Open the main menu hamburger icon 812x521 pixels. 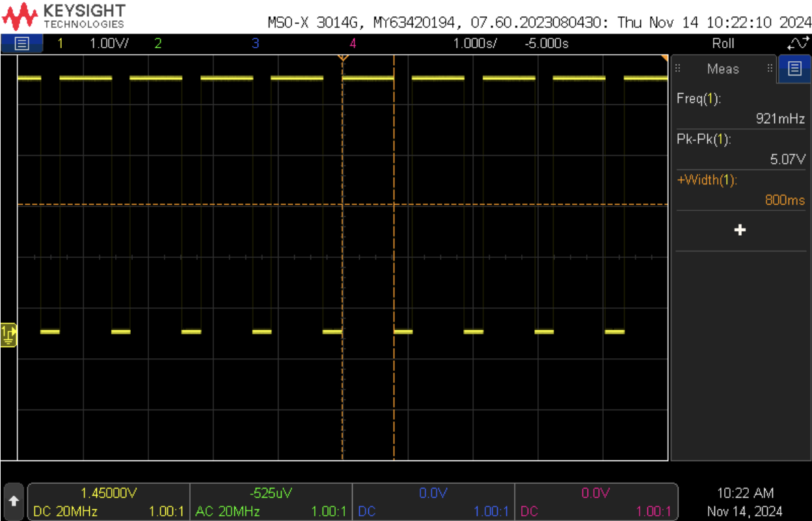click(x=21, y=44)
